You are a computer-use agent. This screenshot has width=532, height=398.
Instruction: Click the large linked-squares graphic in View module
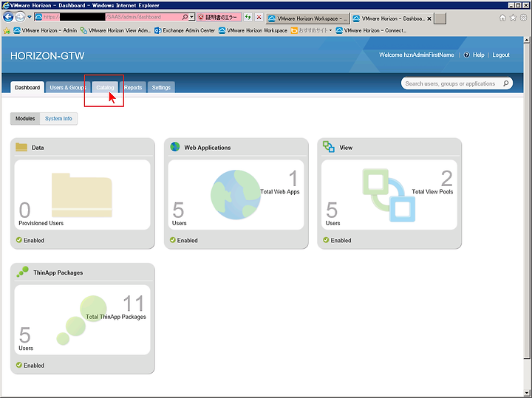pos(389,195)
